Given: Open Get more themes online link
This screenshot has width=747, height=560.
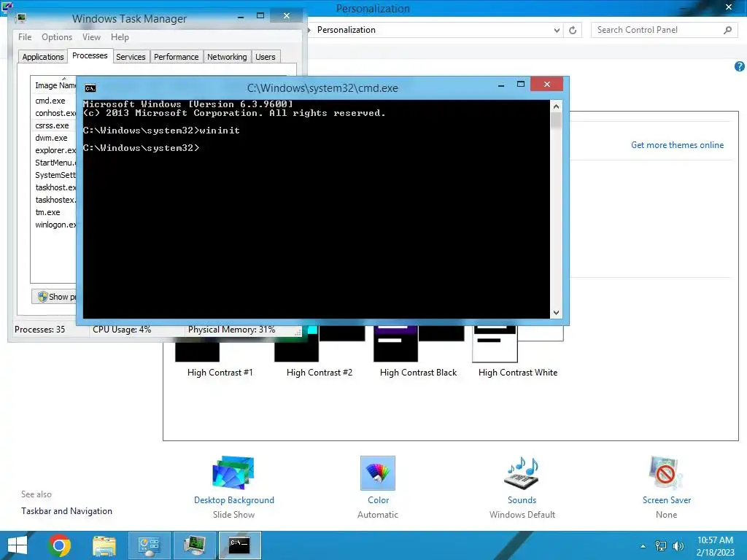Looking at the screenshot, I should click(677, 145).
